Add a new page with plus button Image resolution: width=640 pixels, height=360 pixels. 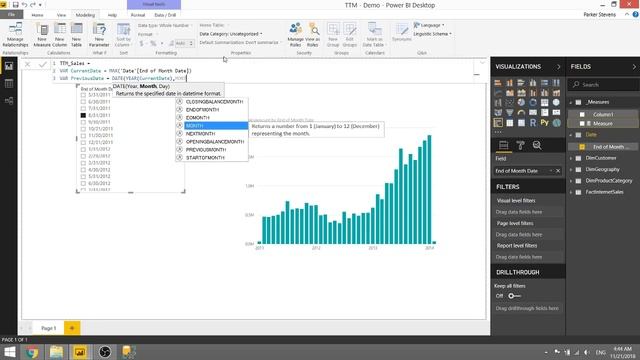pos(72,328)
